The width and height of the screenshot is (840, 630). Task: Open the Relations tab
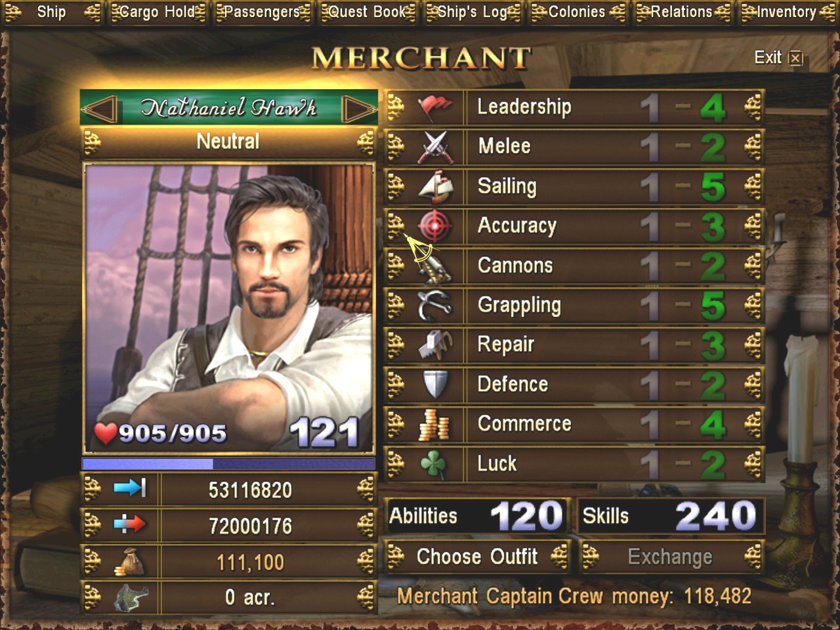[681, 12]
